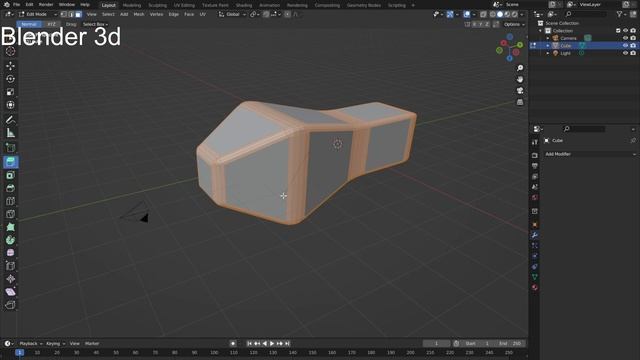Open Render properties tab
Image resolution: width=640 pixels, height=360 pixels.
pos(535,156)
